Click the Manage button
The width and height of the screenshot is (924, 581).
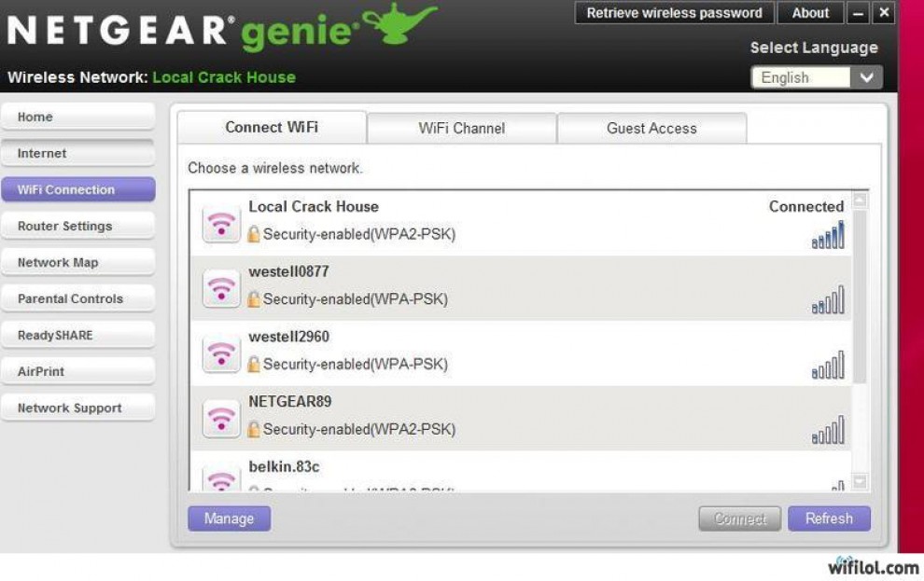[230, 519]
